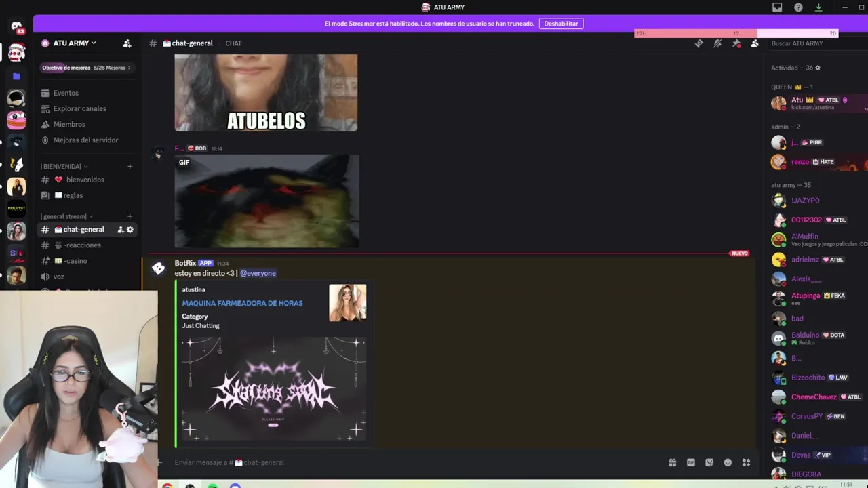Click atustina author name in embed
868x488 pixels.
click(x=193, y=290)
